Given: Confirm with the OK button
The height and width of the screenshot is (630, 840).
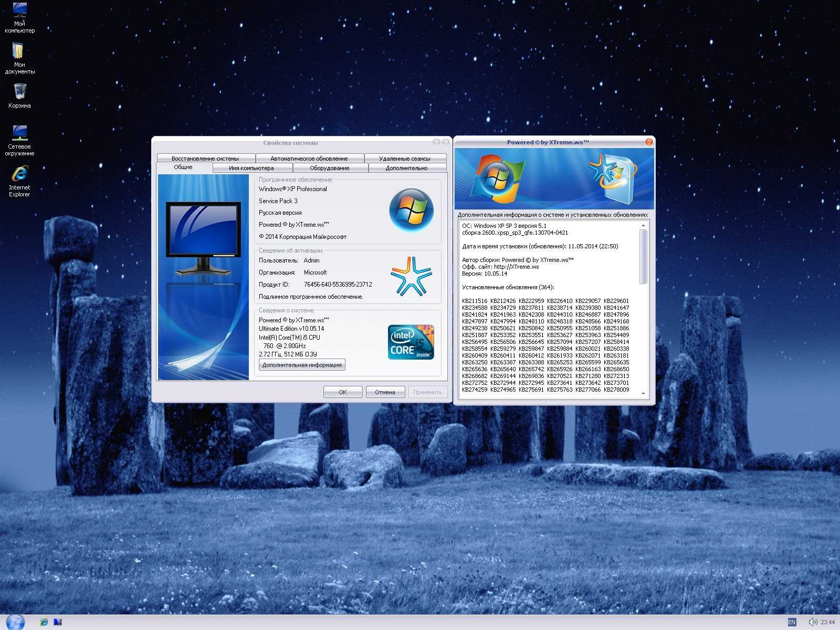Looking at the screenshot, I should click(343, 392).
